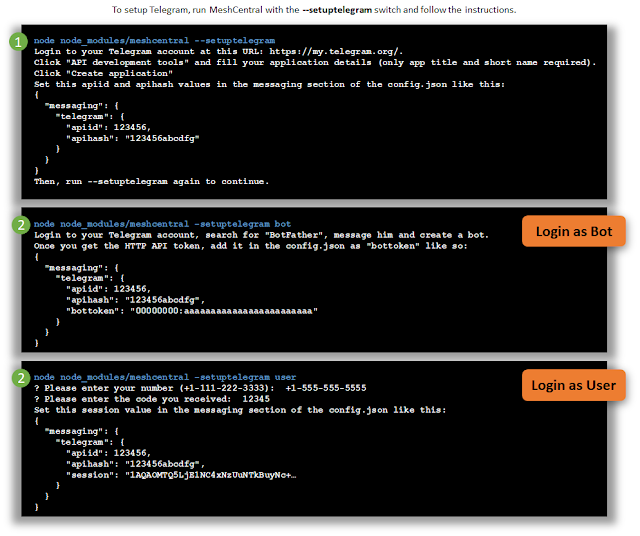
Task: Select the '-setuptelegram bot' command line
Action: click(x=162, y=224)
